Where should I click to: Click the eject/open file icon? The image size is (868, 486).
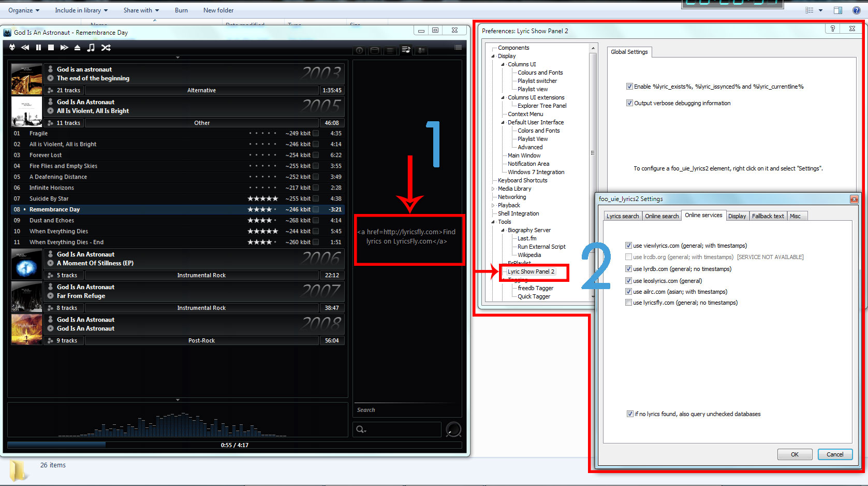[77, 48]
